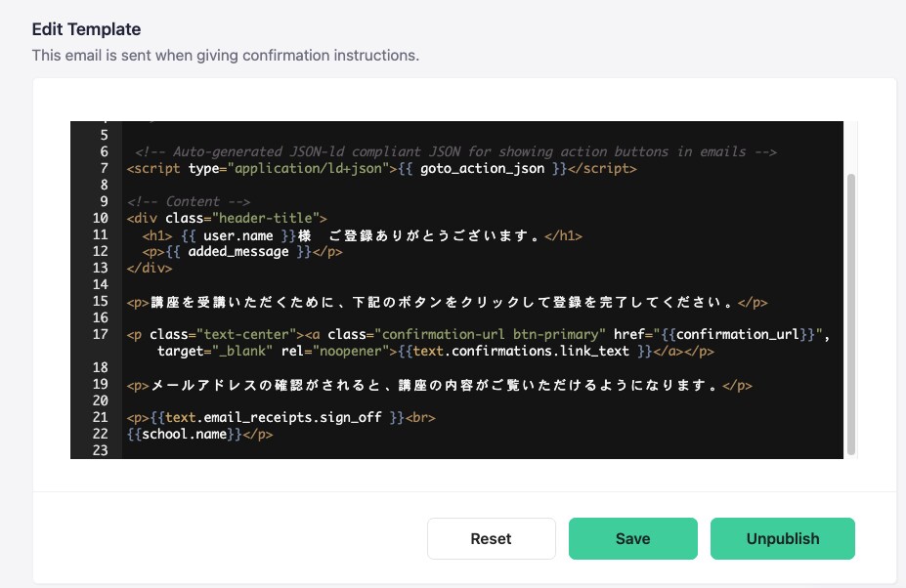Click line number 17 in the gutter
Screen dimensions: 906x588
click(100, 334)
